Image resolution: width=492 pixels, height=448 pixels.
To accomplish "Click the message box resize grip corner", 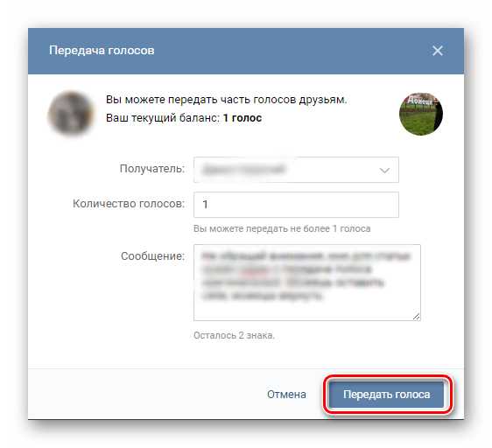I will pos(416,316).
